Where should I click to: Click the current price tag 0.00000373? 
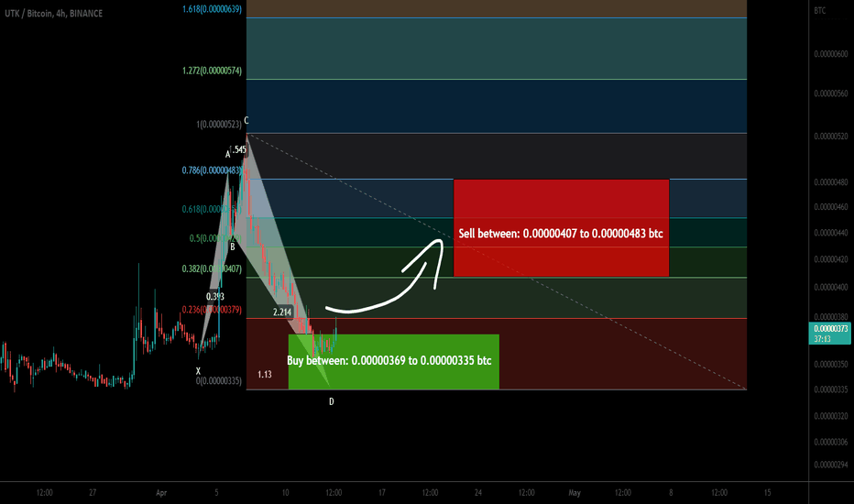(830, 329)
